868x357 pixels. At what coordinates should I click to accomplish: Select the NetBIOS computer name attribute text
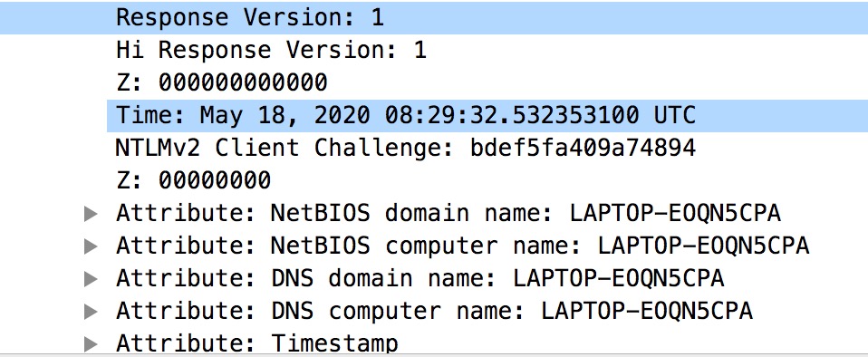pyautogui.click(x=463, y=246)
